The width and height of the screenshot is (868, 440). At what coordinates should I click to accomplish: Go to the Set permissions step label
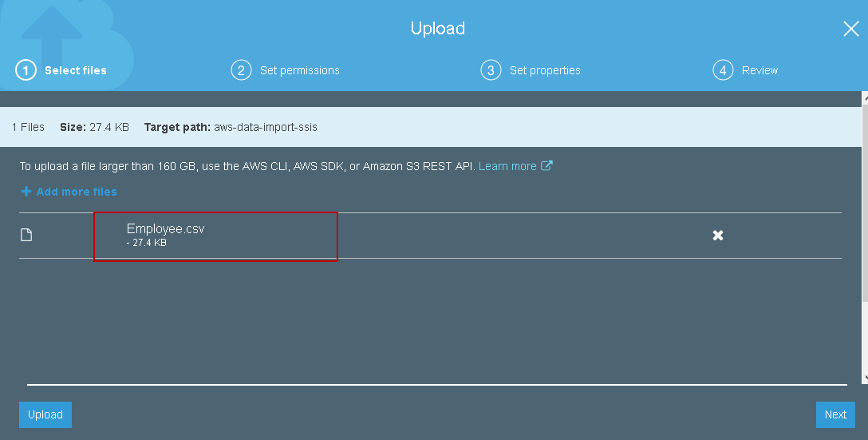(300, 70)
